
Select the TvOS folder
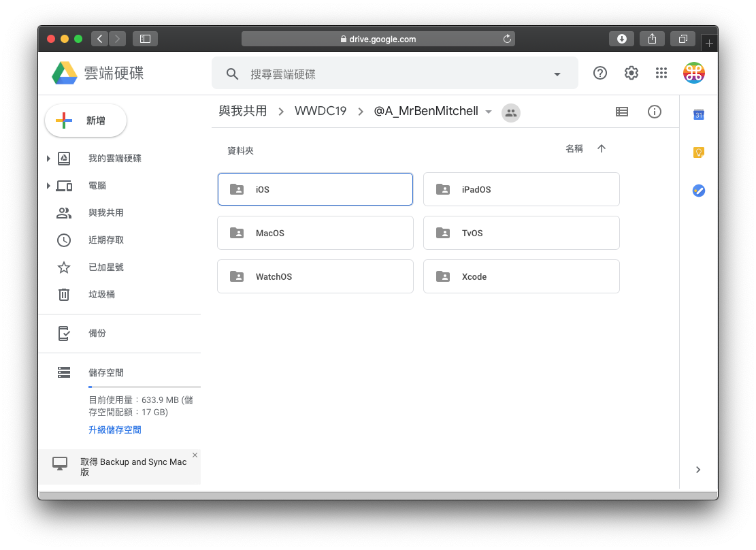(521, 233)
